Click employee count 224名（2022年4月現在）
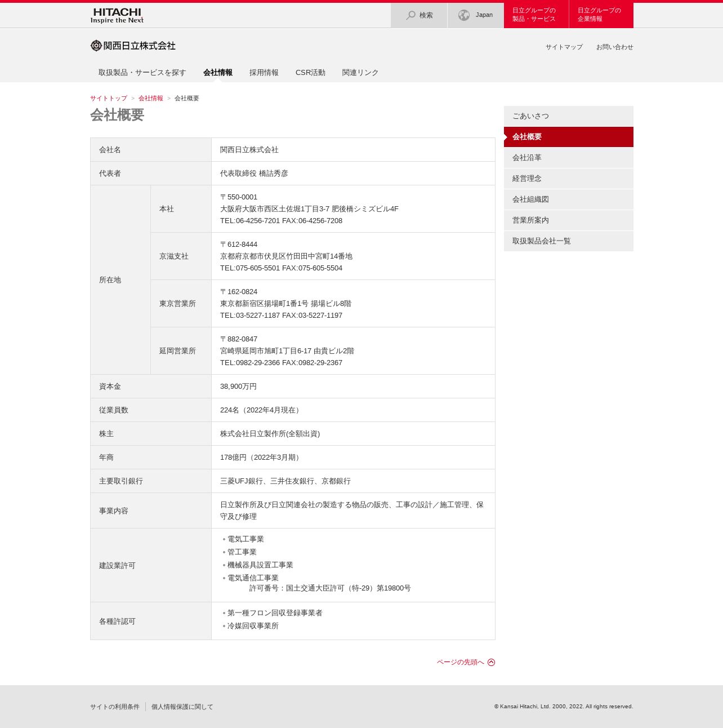This screenshot has height=728, width=723. coord(261,410)
